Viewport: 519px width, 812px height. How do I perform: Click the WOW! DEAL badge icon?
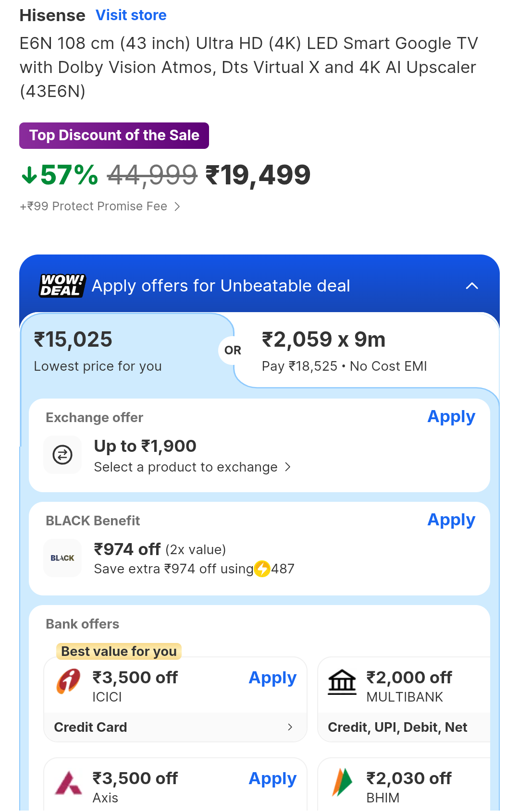pyautogui.click(x=61, y=285)
